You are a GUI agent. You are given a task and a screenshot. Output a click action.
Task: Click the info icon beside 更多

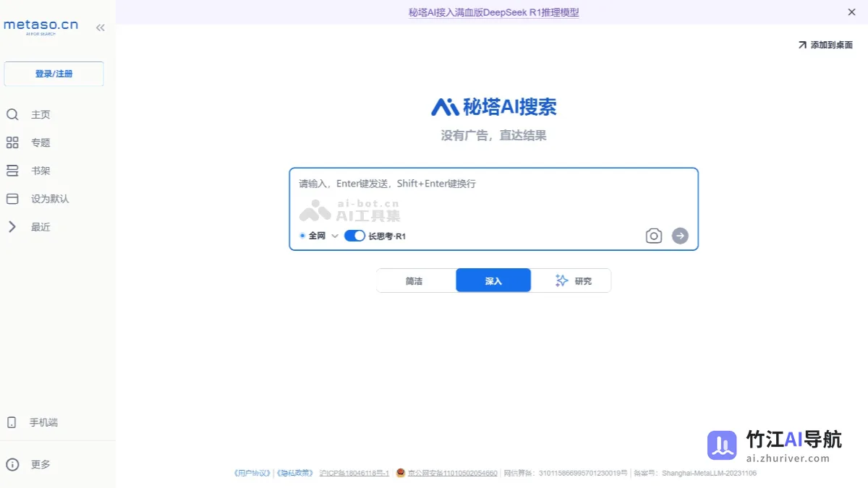point(12,464)
